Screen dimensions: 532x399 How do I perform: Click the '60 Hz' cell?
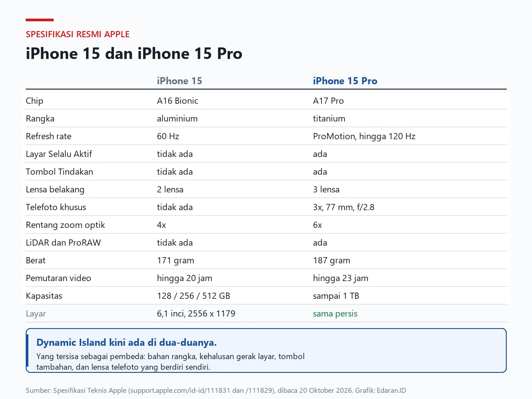point(168,136)
